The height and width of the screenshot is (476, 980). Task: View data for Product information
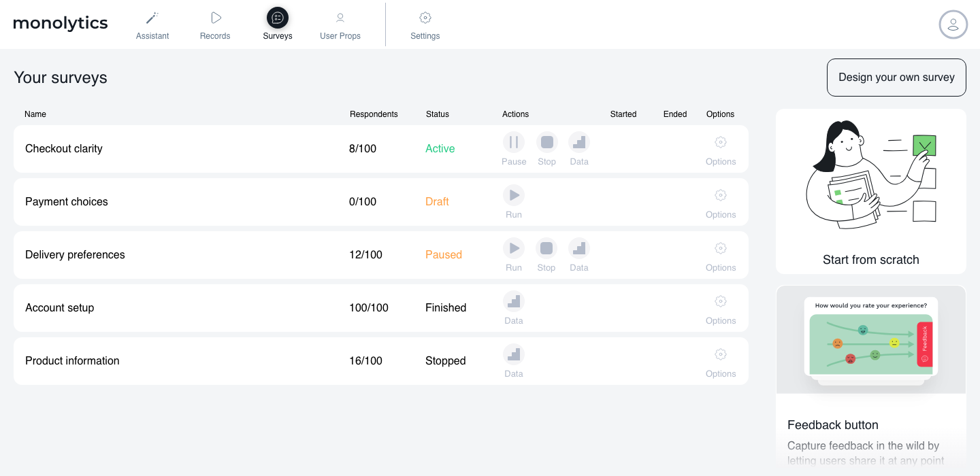pyautogui.click(x=514, y=354)
